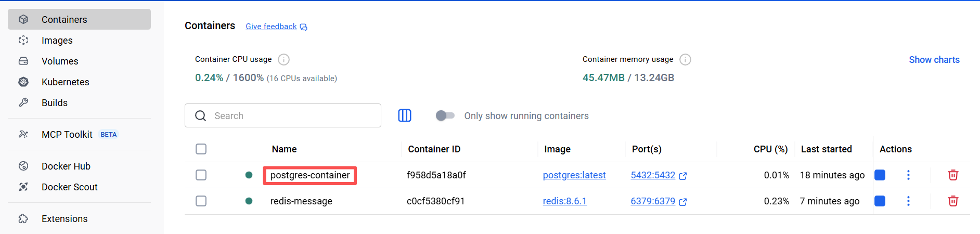
Task: Click the feedback chat icon
Action: (x=304, y=27)
